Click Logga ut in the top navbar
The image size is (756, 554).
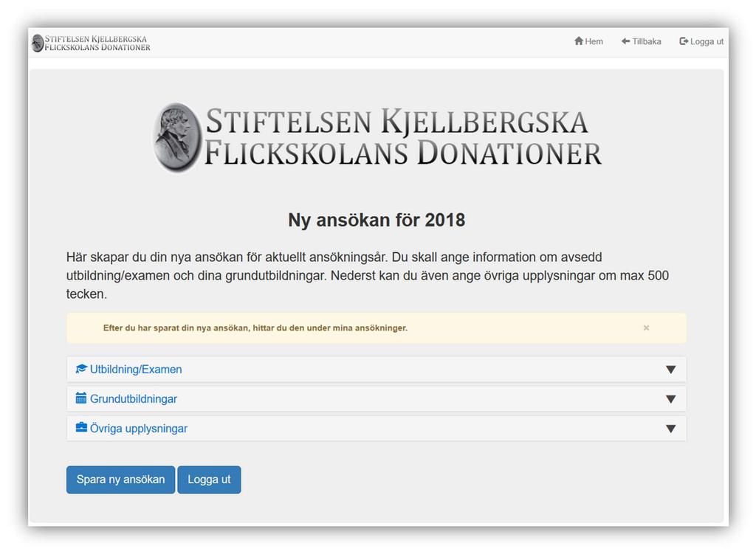[x=701, y=41]
